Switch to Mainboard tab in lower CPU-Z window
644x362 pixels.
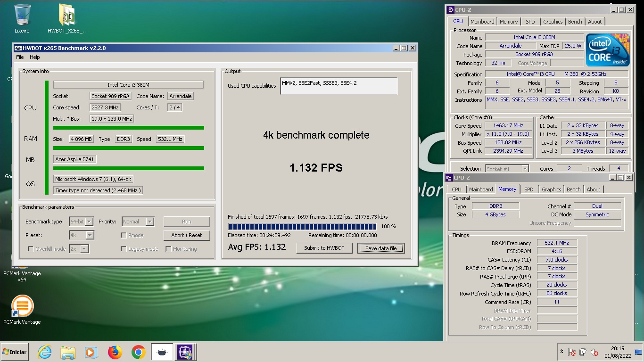[x=481, y=189]
